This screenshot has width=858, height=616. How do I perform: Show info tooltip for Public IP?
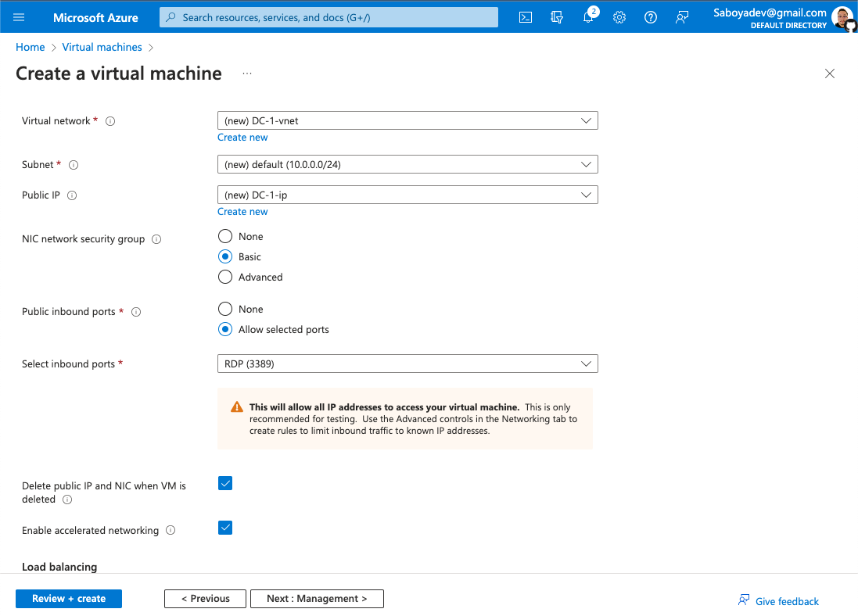72,195
